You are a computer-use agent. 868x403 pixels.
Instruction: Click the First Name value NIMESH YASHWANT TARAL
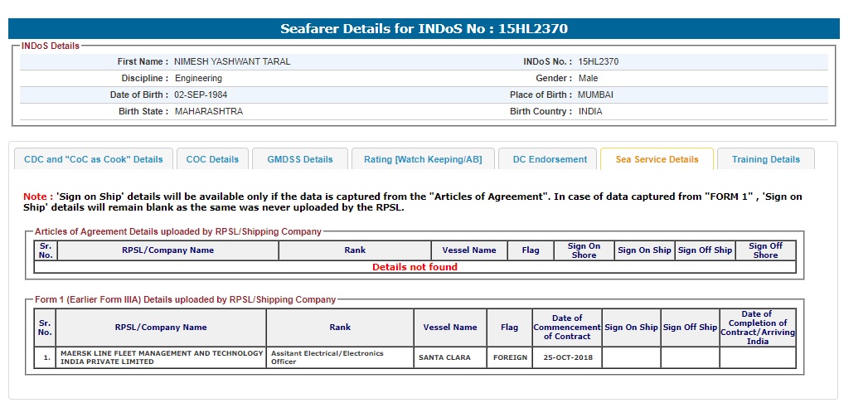coord(232,61)
